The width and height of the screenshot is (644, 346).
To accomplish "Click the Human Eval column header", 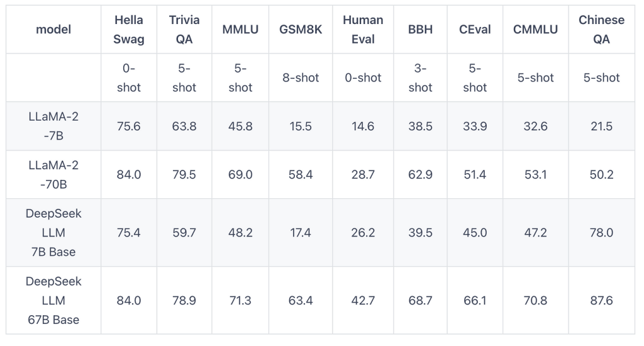I will pyautogui.click(x=363, y=30).
